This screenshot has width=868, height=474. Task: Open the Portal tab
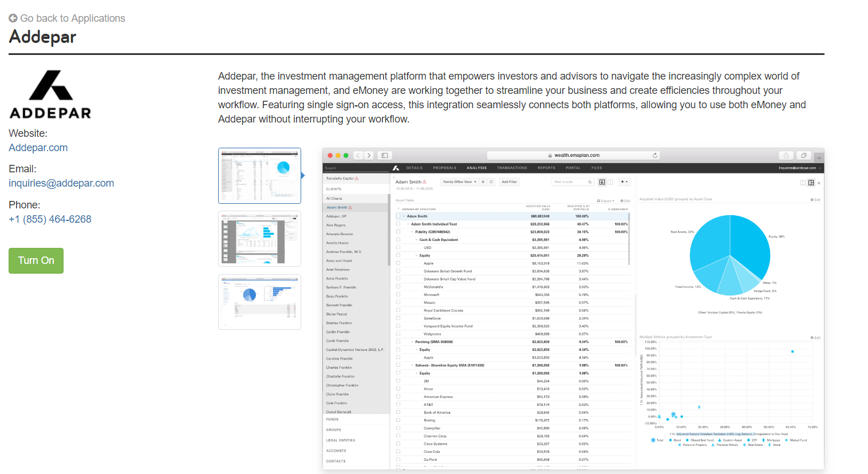coord(573,168)
